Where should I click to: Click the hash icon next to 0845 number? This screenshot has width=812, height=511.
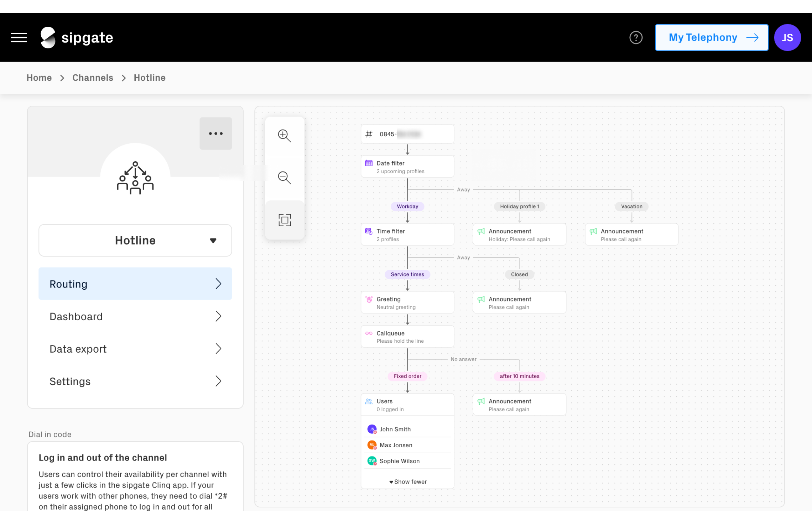click(x=369, y=134)
